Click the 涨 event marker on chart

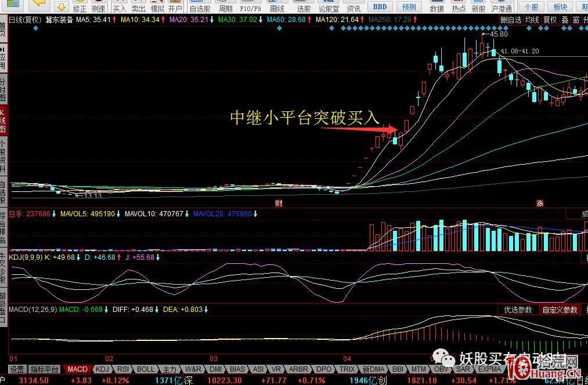tap(540, 204)
